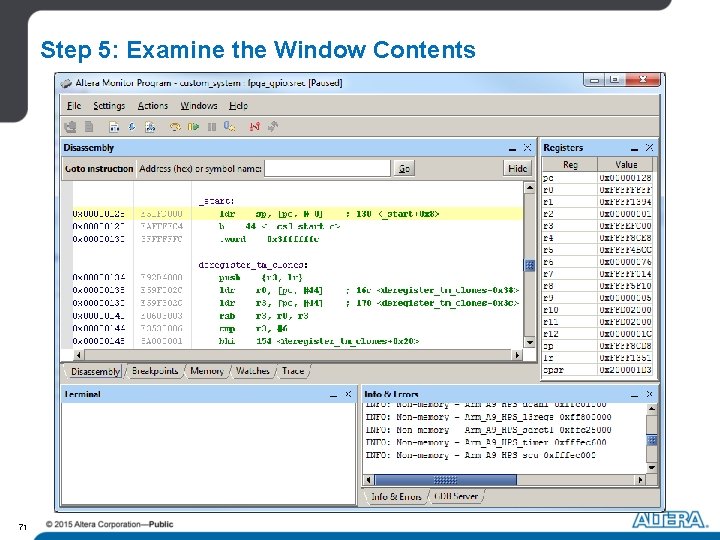The image size is (720, 540).
Task: Click the greyed-out new project toolbar icon
Action: [70, 127]
